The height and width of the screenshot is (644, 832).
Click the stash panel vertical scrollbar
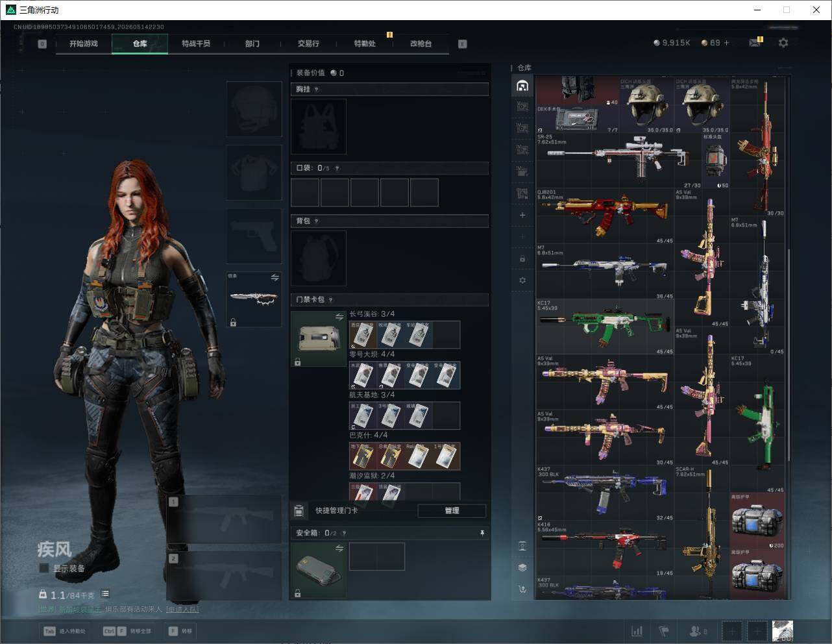[789, 355]
